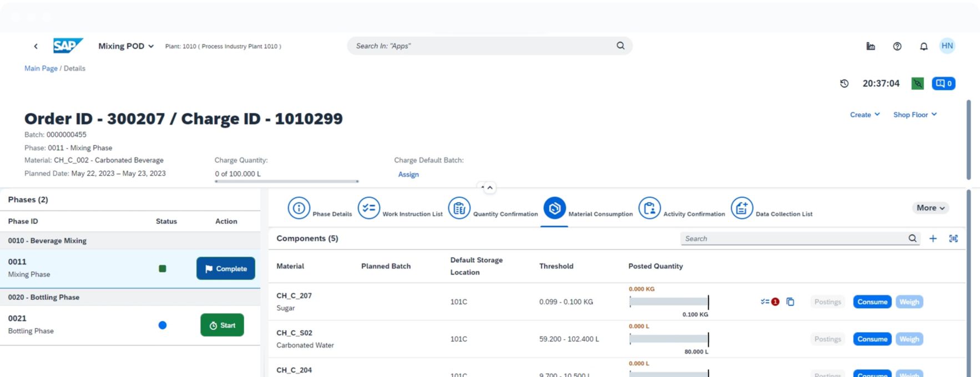The image size is (980, 377).
Task: Click the add component plus icon
Action: tap(933, 238)
